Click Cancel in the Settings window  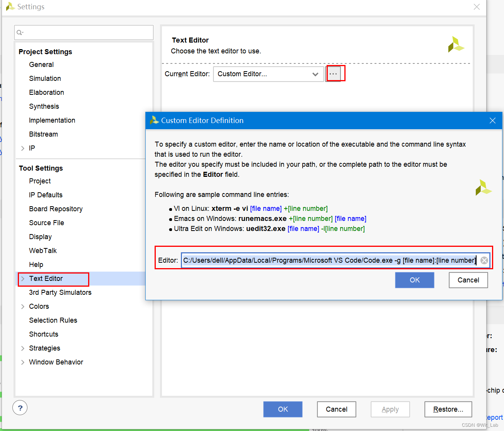tap(337, 409)
